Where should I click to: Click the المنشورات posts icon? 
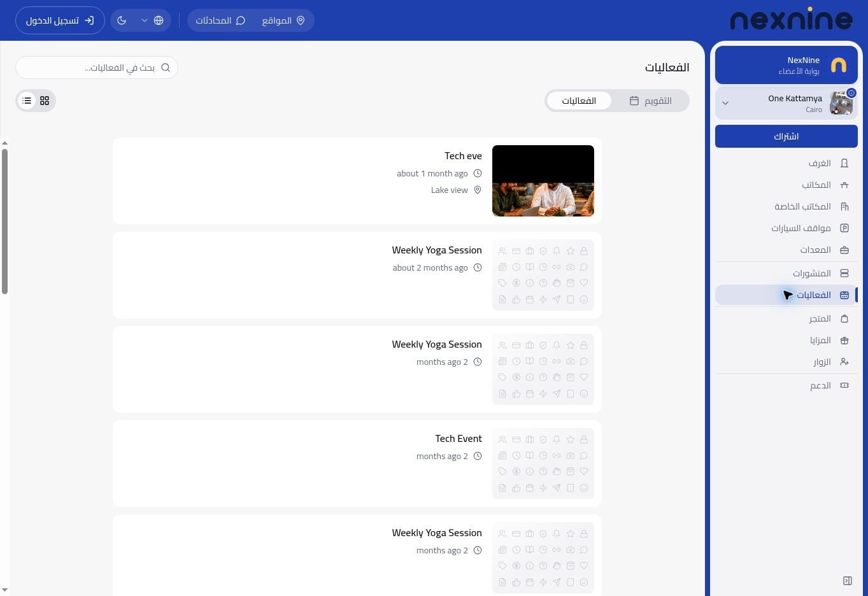844,273
